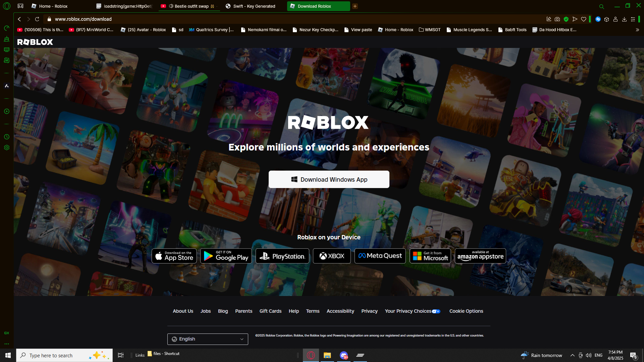This screenshot has width=644, height=362.
Task: Click the heart bookmark icon in address bar
Action: point(584,19)
